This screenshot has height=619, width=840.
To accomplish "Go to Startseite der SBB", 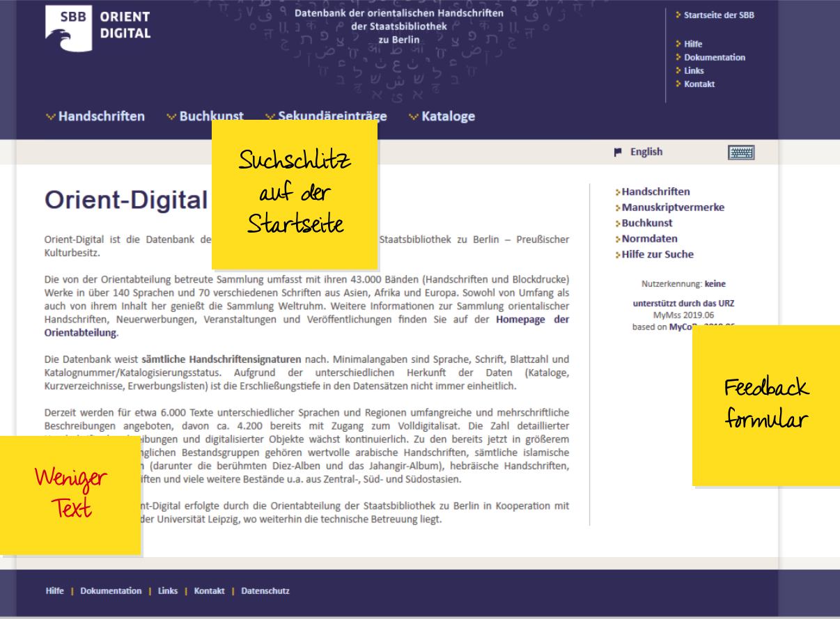I will point(719,15).
